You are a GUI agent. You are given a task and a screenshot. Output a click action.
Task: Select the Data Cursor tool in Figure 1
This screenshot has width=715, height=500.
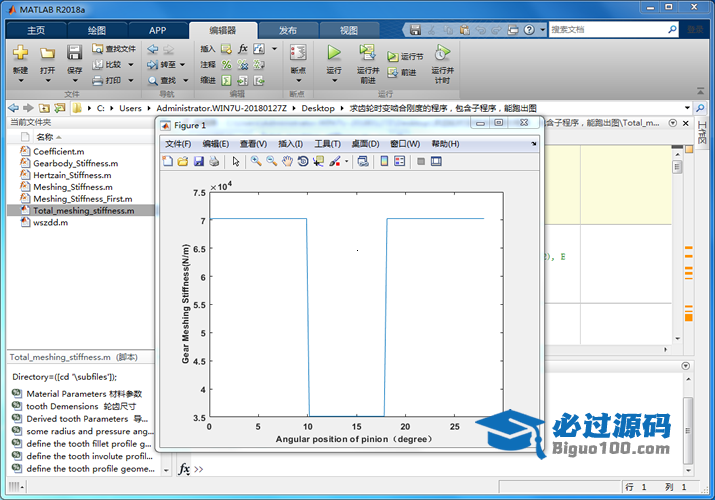(x=318, y=161)
